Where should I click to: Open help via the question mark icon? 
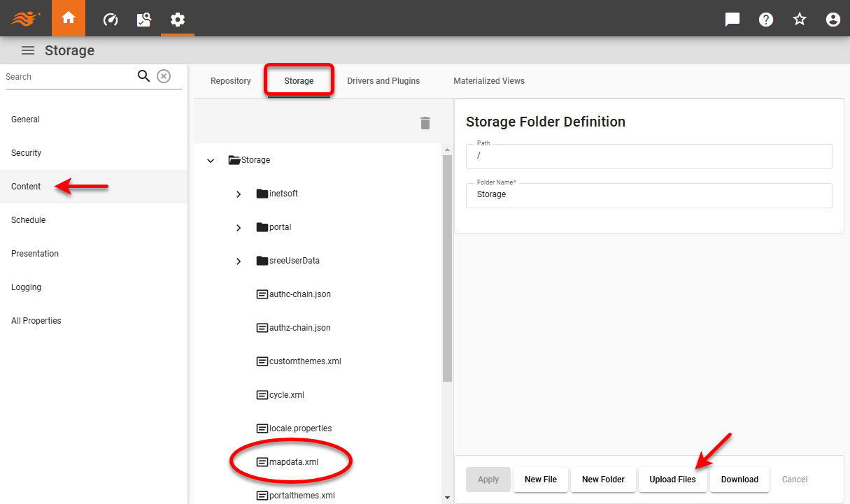[x=765, y=19]
